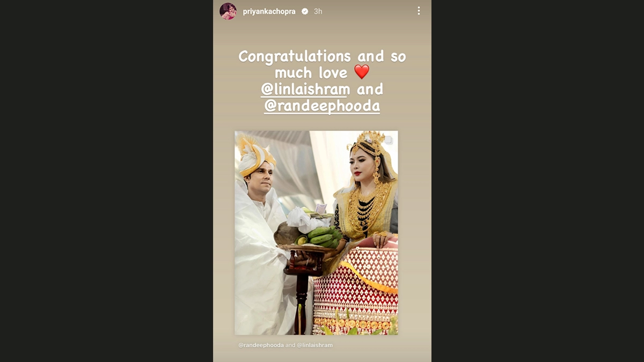Click the carousel icon on shared post
Viewport: 644px width, 362px height.
click(x=389, y=140)
